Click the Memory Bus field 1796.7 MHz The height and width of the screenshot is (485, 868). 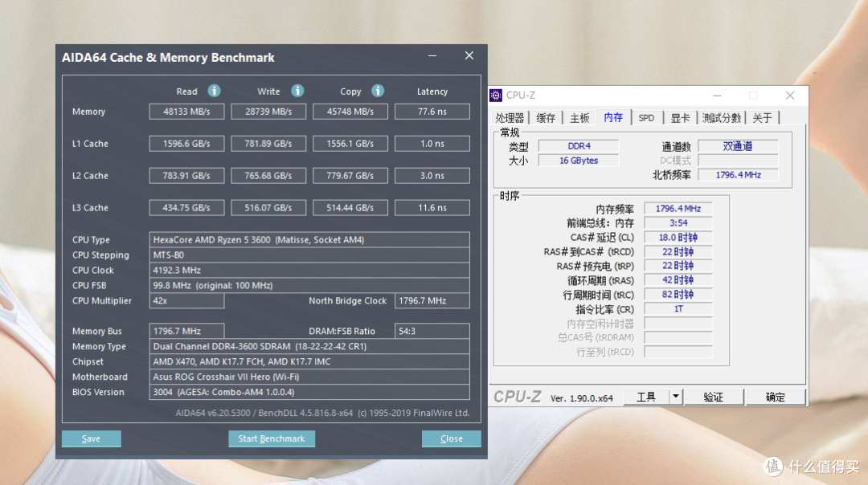coord(186,331)
